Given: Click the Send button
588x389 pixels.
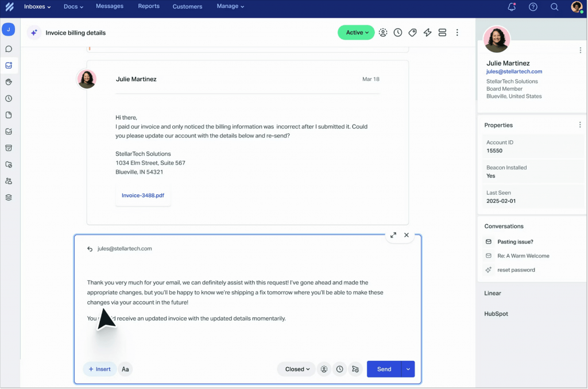Looking at the screenshot, I should 384,369.
